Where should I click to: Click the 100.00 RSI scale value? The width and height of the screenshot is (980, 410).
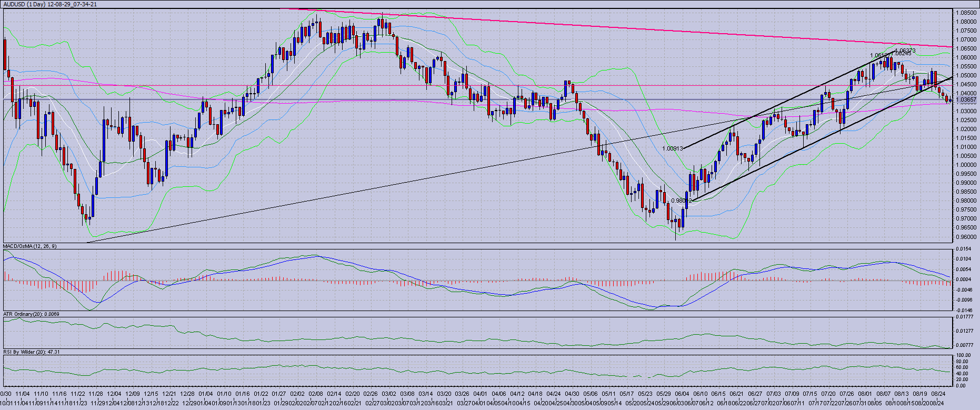(x=964, y=356)
